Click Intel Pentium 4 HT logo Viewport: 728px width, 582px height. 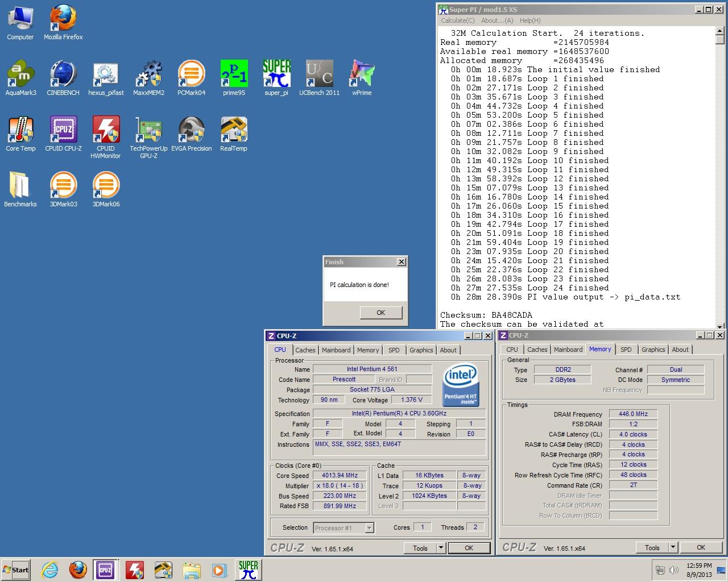461,385
